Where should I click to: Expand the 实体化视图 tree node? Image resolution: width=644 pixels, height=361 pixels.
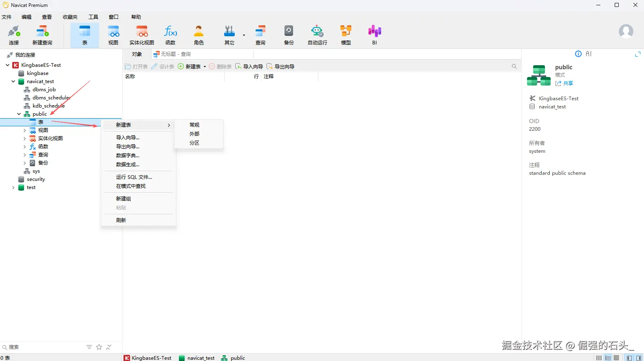25,139
